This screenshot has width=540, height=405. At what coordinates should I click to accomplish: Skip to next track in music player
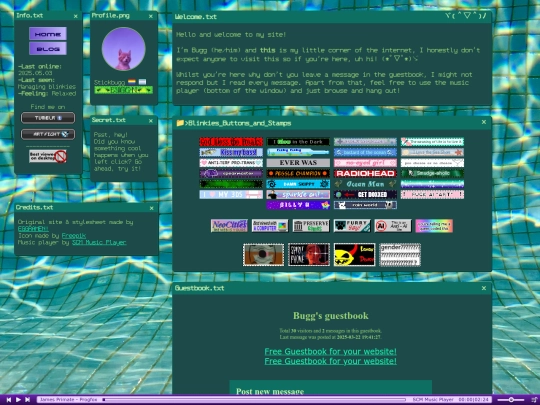coord(28,399)
